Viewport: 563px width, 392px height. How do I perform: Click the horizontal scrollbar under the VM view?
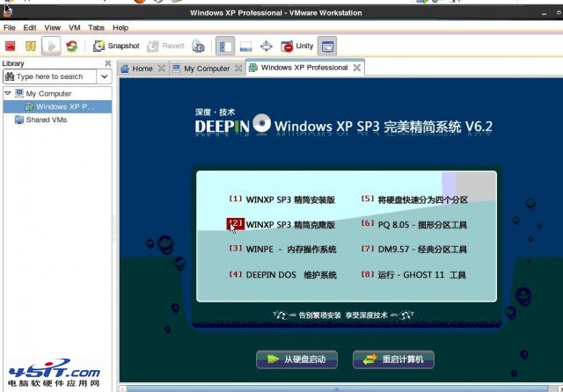[x=337, y=388]
